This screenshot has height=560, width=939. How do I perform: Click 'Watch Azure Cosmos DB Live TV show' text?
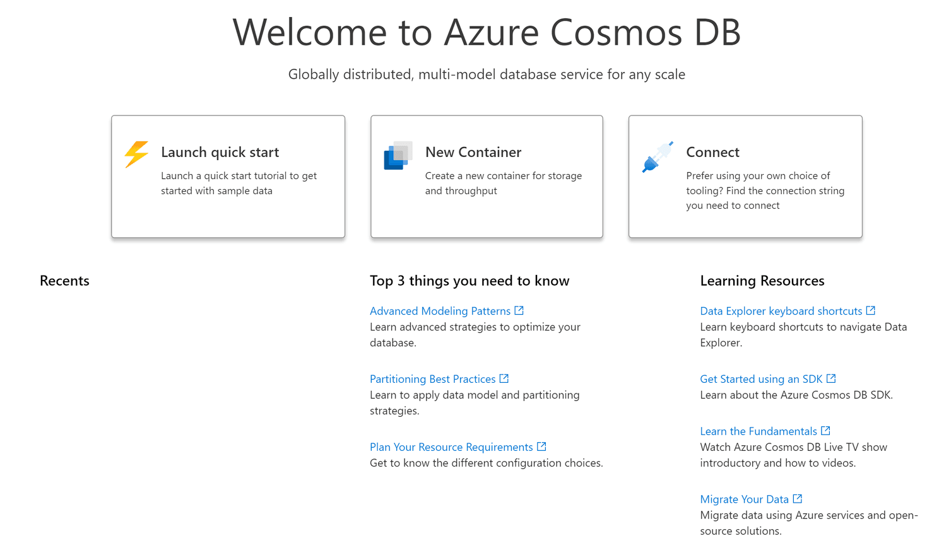click(x=793, y=455)
